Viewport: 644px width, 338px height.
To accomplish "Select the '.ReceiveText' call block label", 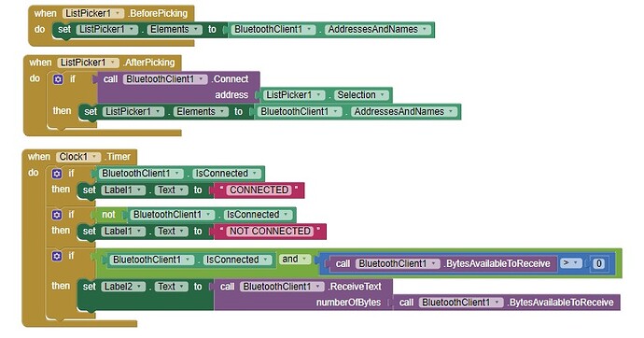I will pos(355,287).
